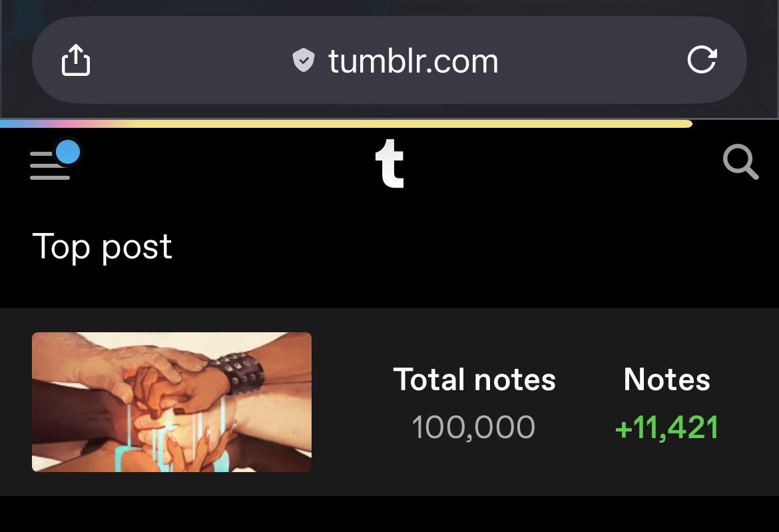The height and width of the screenshot is (532, 779).
Task: Select the tumblr.com address text
Action: point(413,61)
